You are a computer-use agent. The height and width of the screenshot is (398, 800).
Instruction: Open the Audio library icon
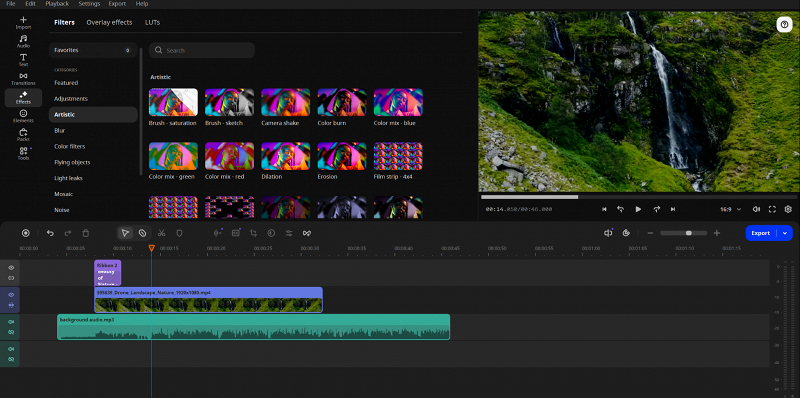tap(23, 41)
